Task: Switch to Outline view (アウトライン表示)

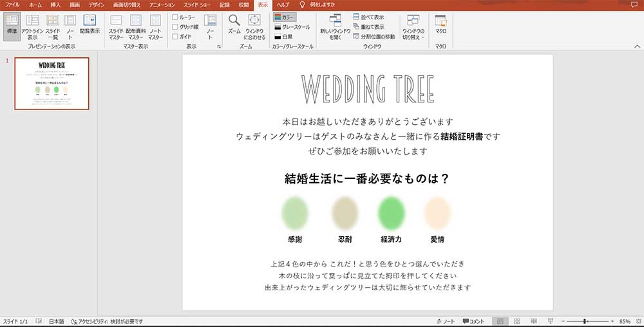Action: click(x=33, y=24)
